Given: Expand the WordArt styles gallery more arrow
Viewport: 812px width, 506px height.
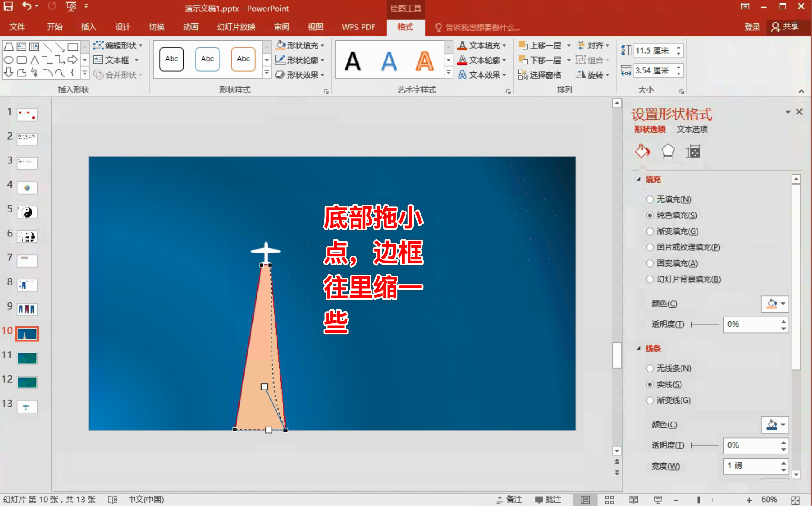Looking at the screenshot, I should click(448, 73).
